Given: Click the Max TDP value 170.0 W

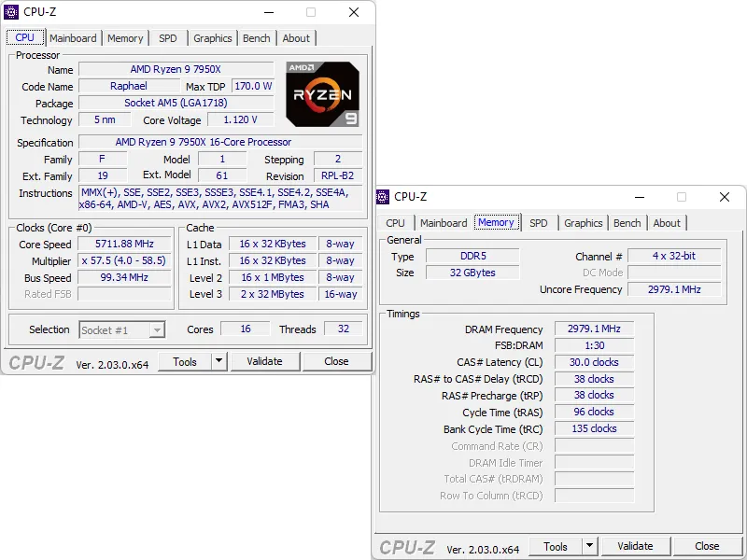Looking at the screenshot, I should 253,86.
